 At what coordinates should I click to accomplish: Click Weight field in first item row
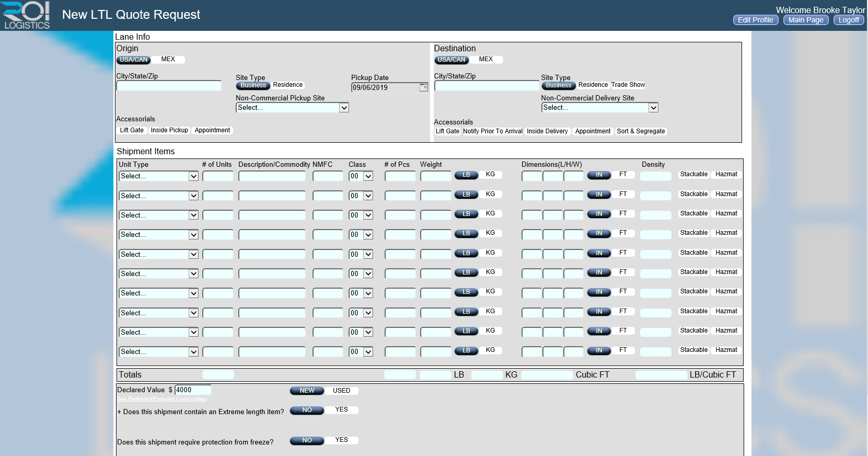pyautogui.click(x=435, y=176)
